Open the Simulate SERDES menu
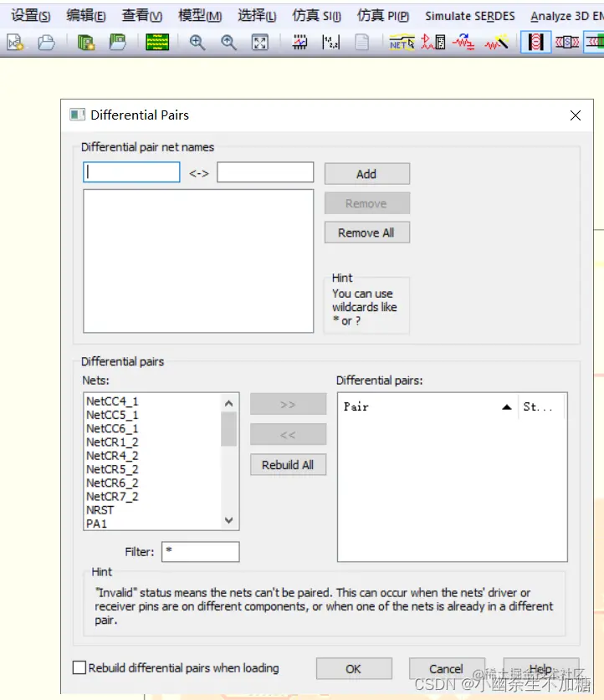 [x=469, y=16]
